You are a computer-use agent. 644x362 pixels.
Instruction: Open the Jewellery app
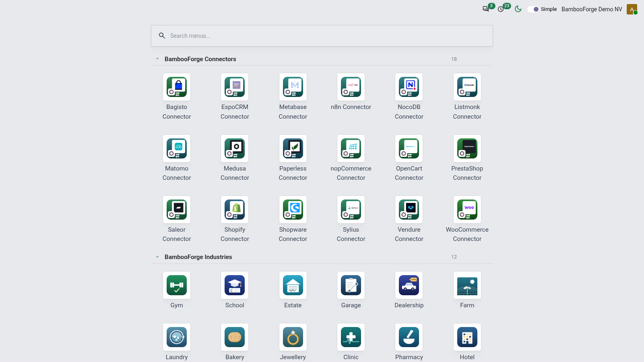tap(293, 337)
